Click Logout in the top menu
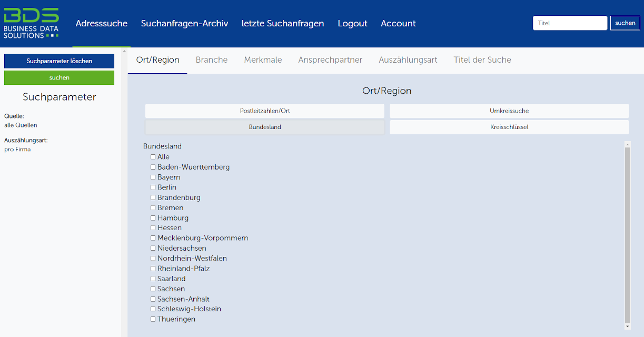 [352, 23]
